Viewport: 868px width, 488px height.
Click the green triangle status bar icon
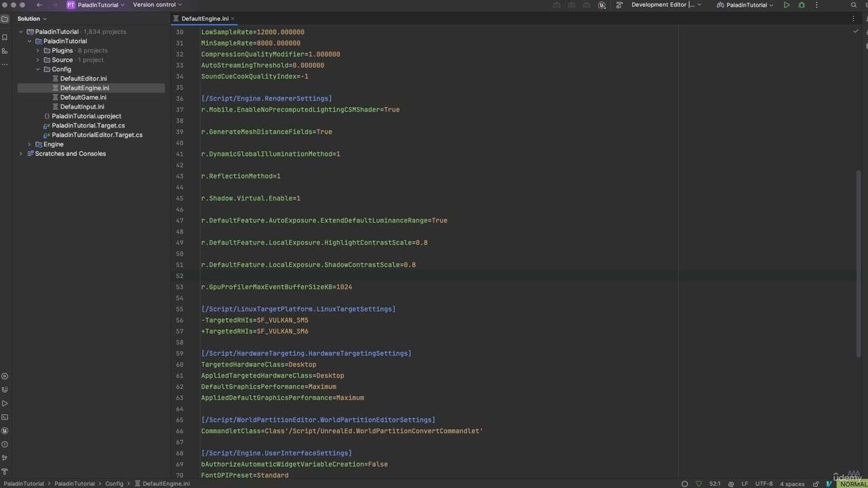coord(699,484)
